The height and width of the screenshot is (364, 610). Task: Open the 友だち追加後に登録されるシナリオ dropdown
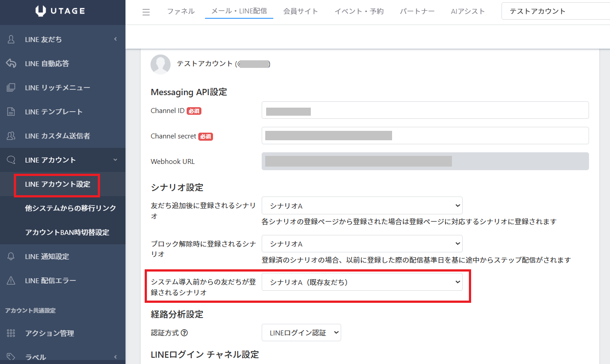click(362, 205)
